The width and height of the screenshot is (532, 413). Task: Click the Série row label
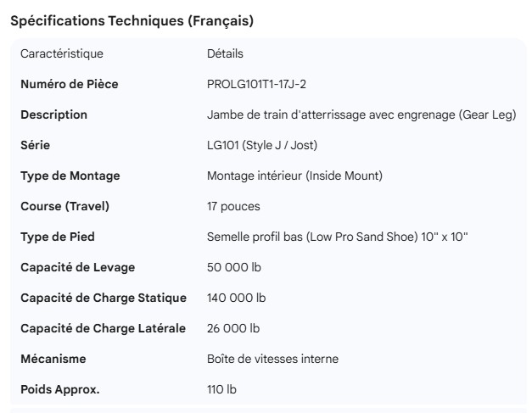[36, 145]
